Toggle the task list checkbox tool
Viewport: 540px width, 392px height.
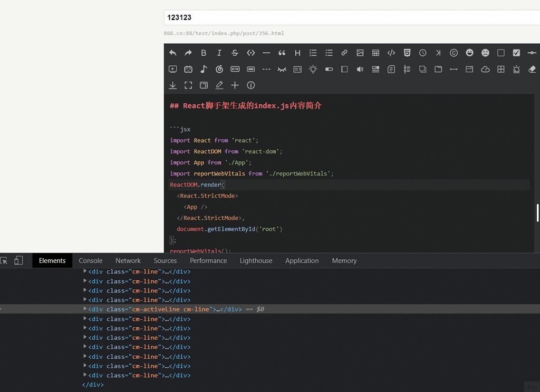tap(516, 53)
